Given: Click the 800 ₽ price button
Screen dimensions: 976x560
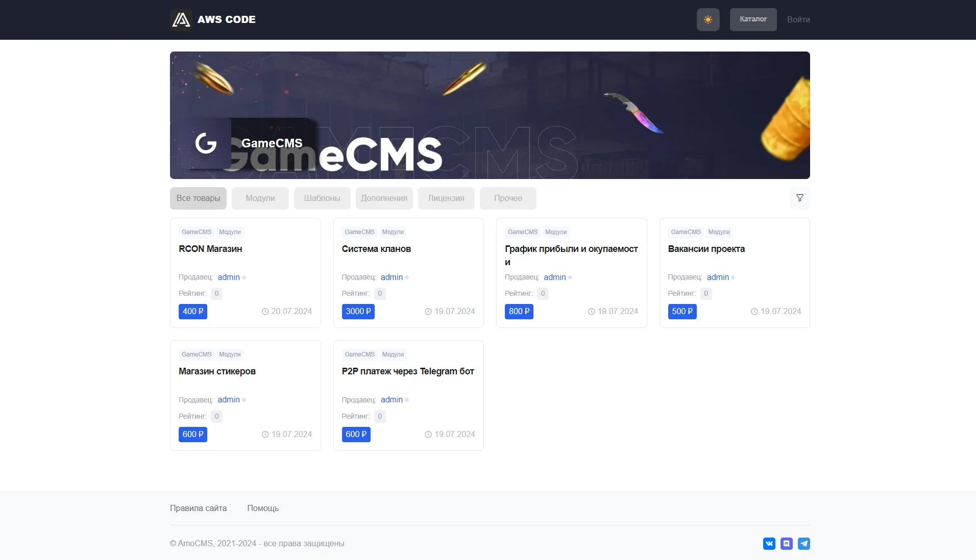Looking at the screenshot, I should 519,311.
